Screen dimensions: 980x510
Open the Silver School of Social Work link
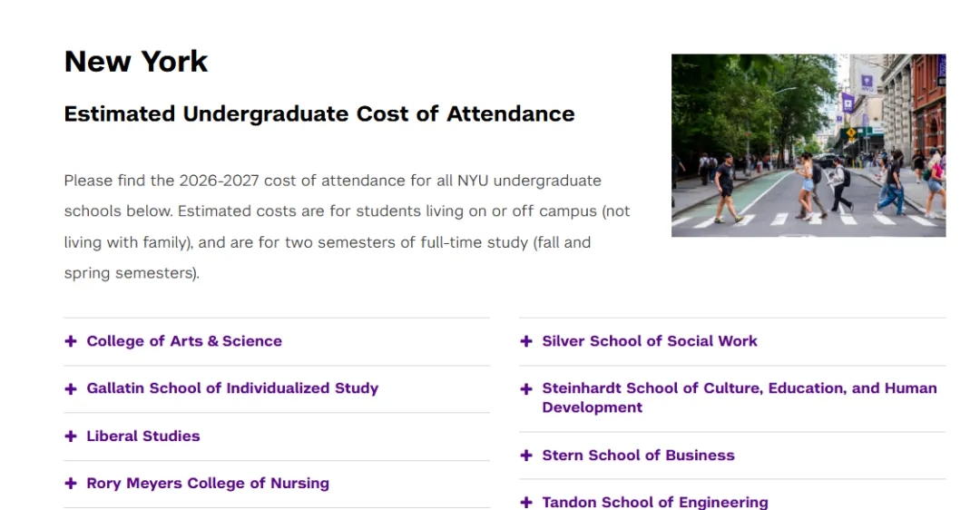click(650, 341)
